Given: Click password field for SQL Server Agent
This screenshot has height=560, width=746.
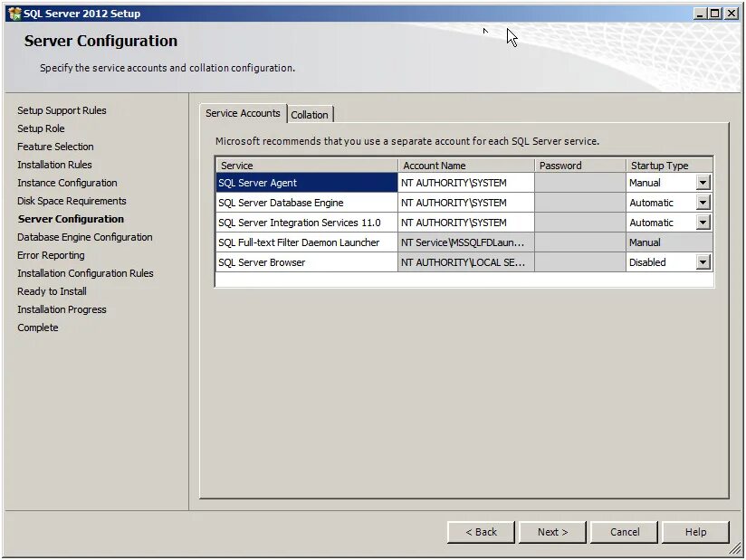Looking at the screenshot, I should click(x=580, y=183).
